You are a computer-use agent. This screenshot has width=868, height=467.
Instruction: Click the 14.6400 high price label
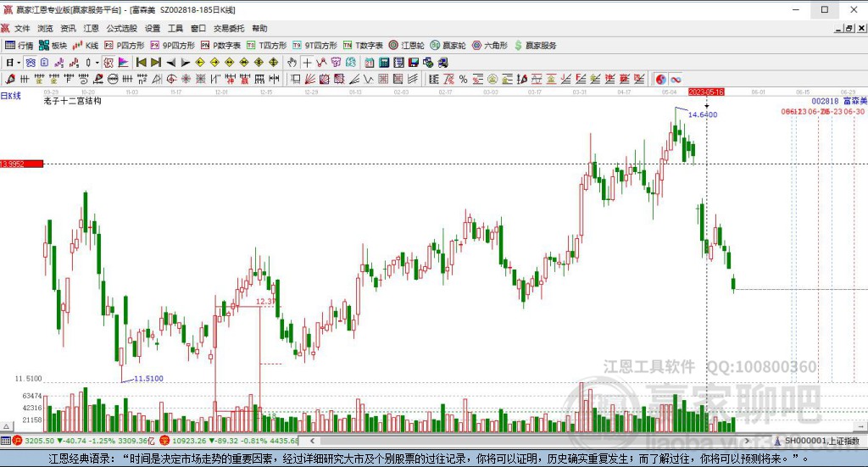click(703, 114)
